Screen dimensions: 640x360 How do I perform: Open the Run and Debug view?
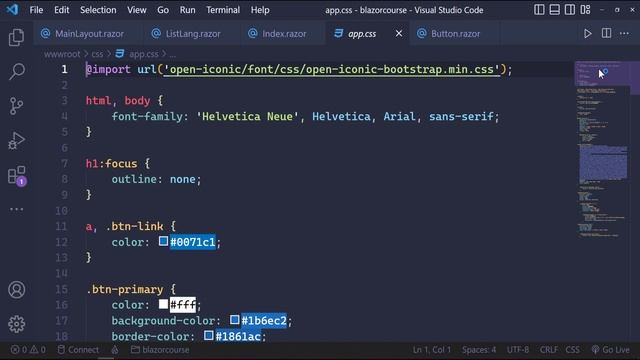[x=16, y=141]
